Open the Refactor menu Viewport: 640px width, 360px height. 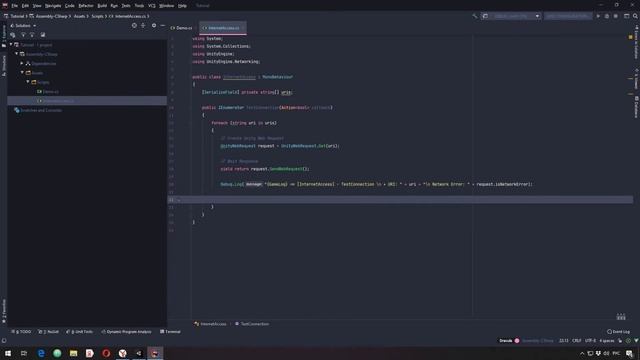pyautogui.click(x=86, y=6)
